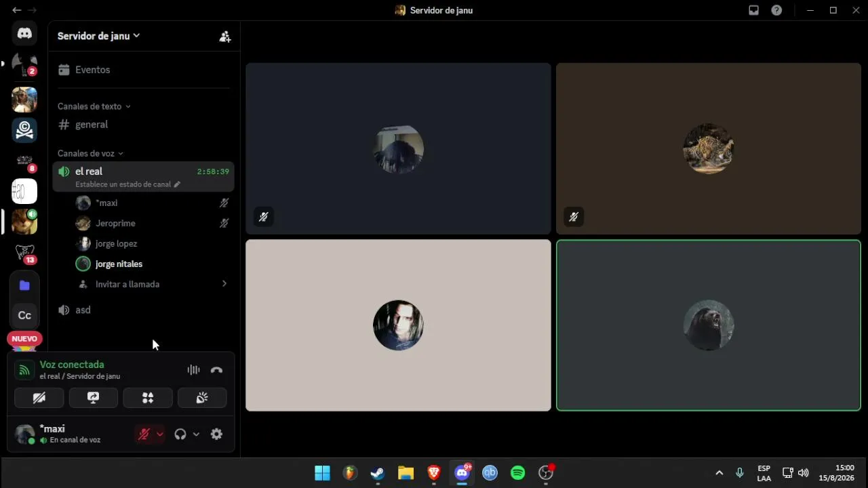868x488 pixels.
Task: Open the server icon with badge 13
Action: point(24,253)
